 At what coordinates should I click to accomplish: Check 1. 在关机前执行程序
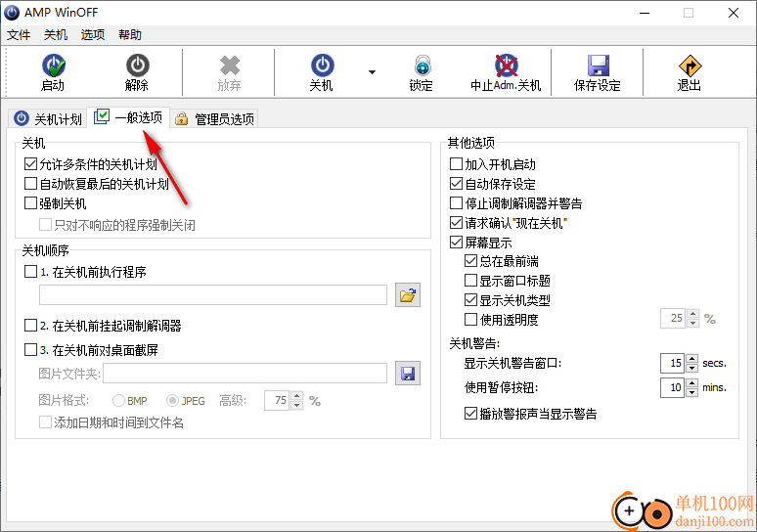[x=30, y=271]
